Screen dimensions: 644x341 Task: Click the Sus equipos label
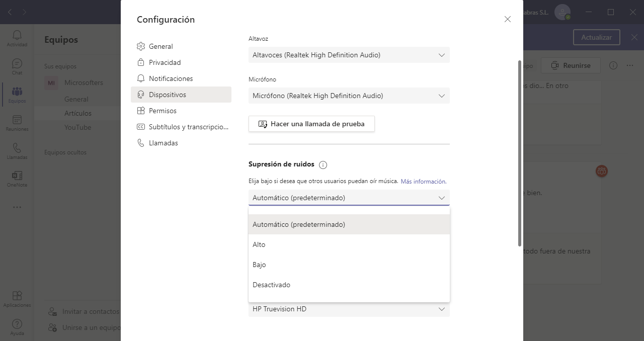pos(60,66)
